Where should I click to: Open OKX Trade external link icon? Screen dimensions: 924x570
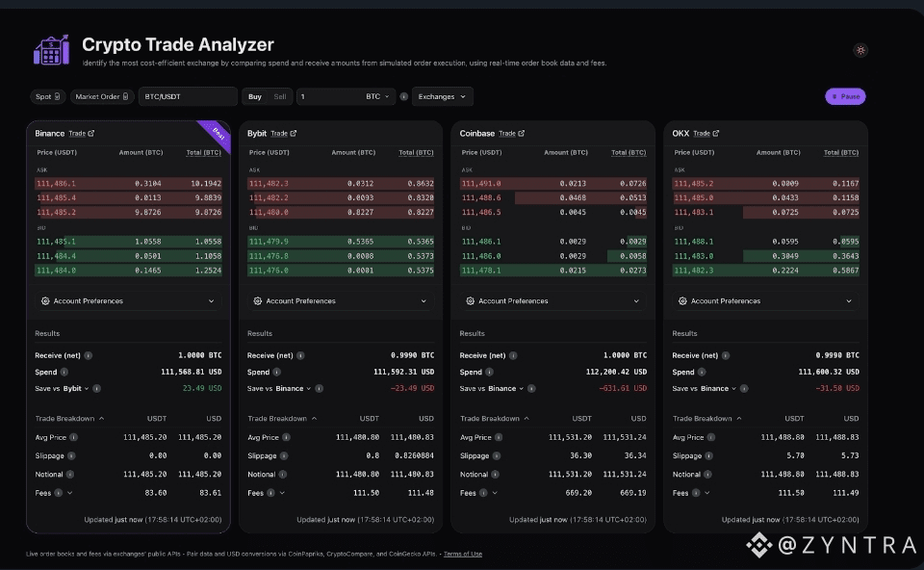click(716, 134)
